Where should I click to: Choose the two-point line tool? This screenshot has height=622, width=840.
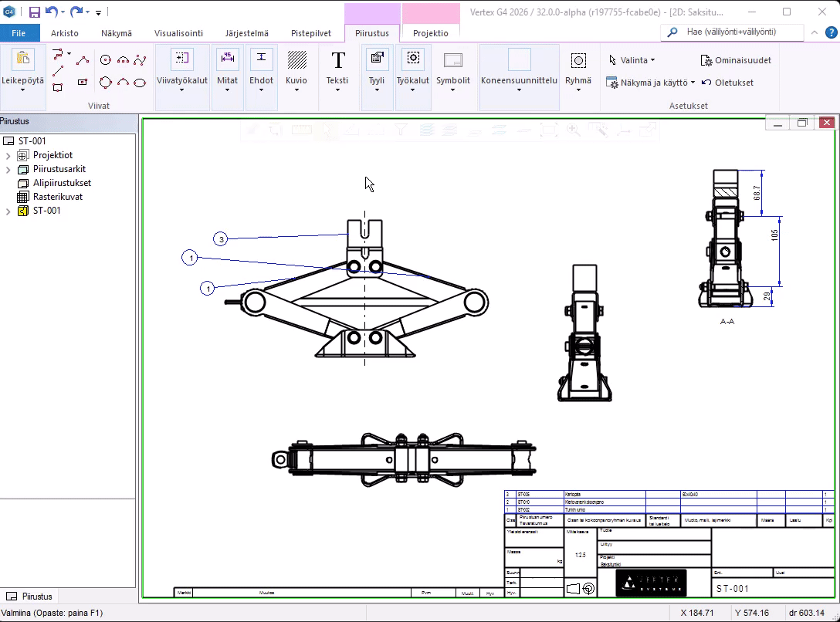pyautogui.click(x=58, y=72)
